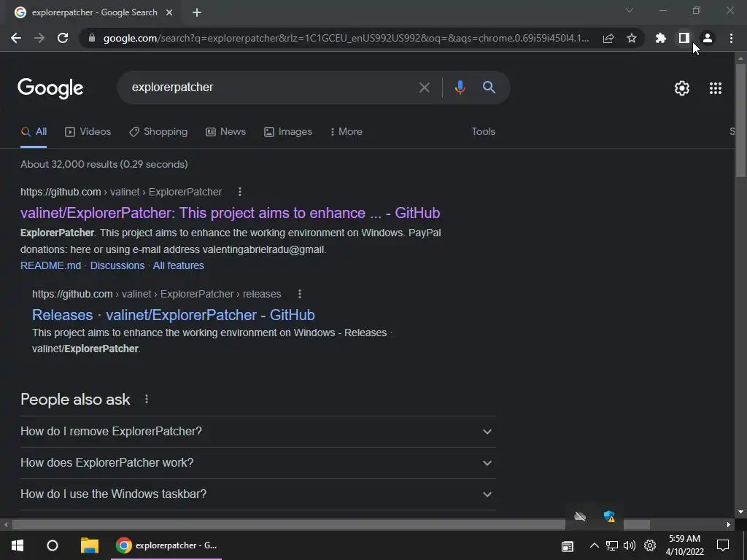Switch to the Videos tab
The image size is (747, 560).
pos(88,132)
